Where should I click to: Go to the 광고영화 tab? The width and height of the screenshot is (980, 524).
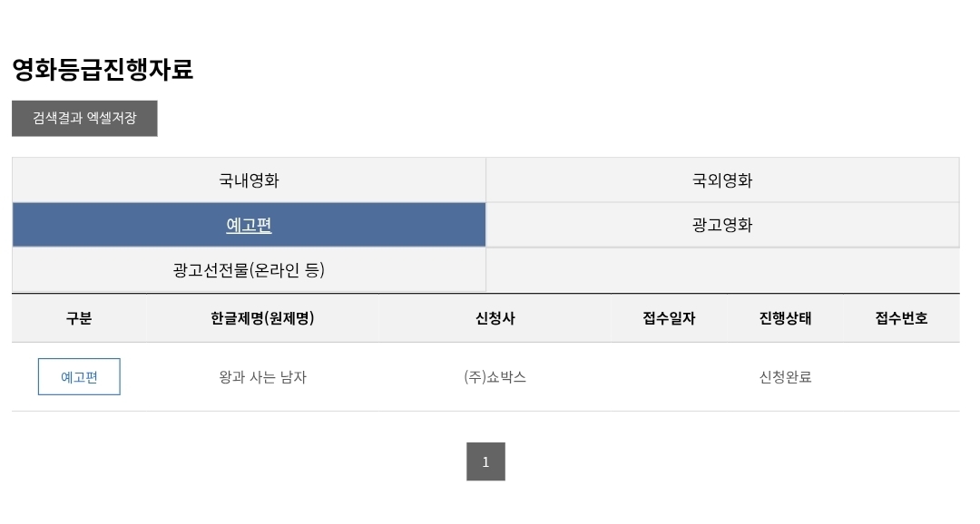pyautogui.click(x=722, y=226)
